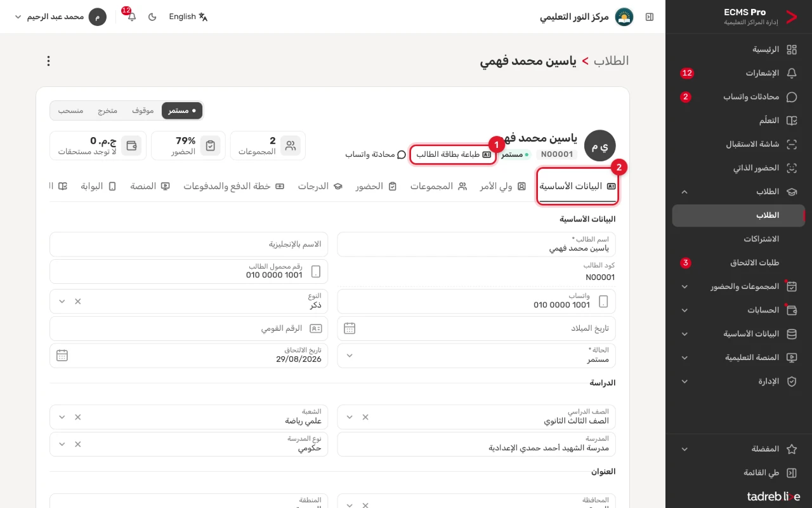
Task: Click the اسم الطالب input field
Action: [x=476, y=244]
